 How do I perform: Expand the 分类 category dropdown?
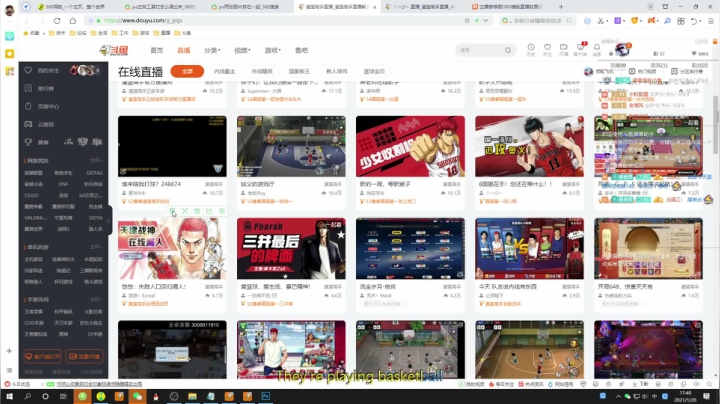[212, 50]
